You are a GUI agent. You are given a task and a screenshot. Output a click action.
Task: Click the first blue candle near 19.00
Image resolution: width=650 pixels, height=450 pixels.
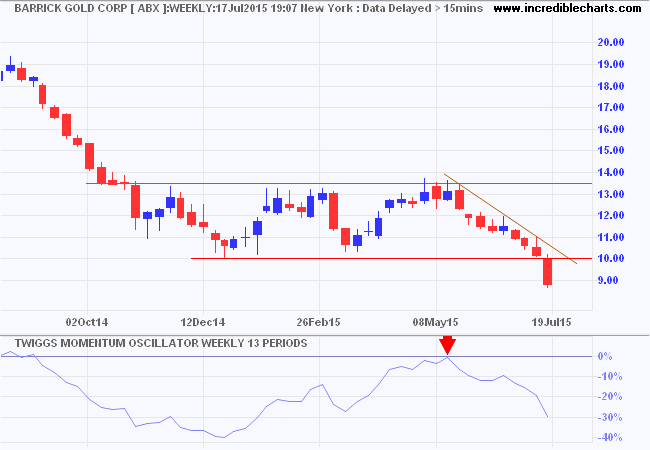point(10,68)
